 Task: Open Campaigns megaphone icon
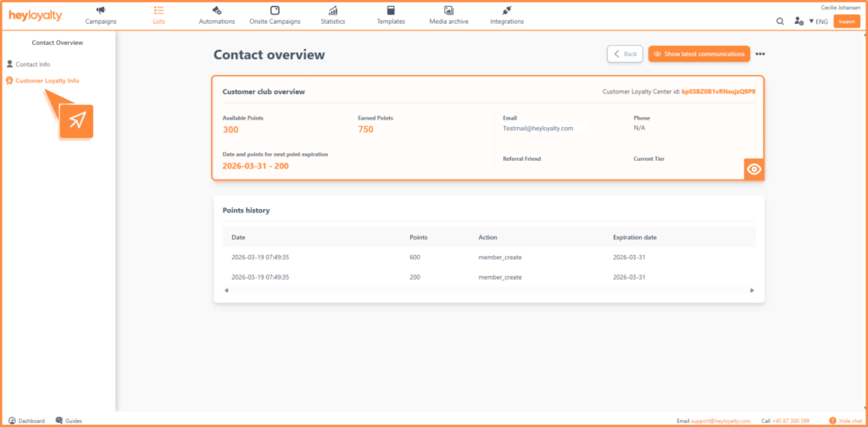(x=101, y=10)
